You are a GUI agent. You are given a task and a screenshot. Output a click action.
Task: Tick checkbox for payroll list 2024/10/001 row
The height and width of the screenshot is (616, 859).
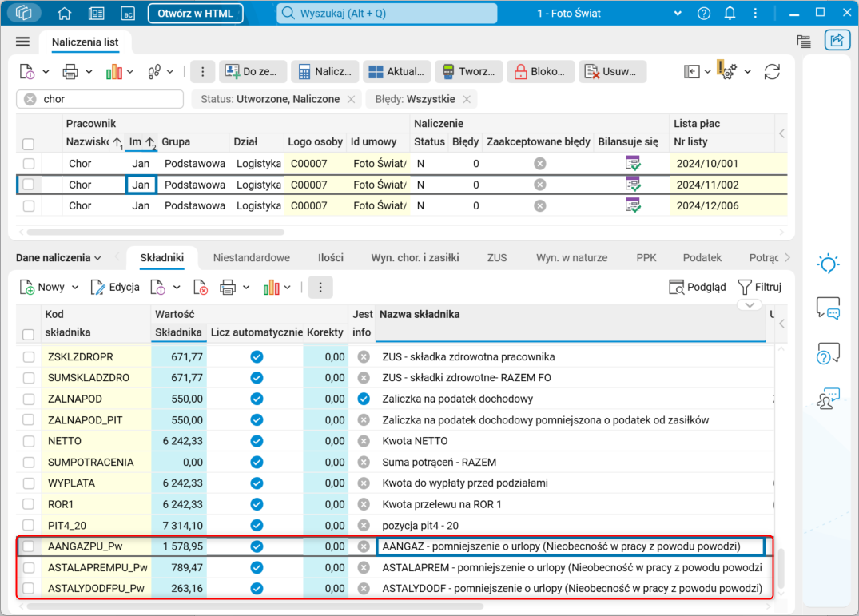coord(29,164)
